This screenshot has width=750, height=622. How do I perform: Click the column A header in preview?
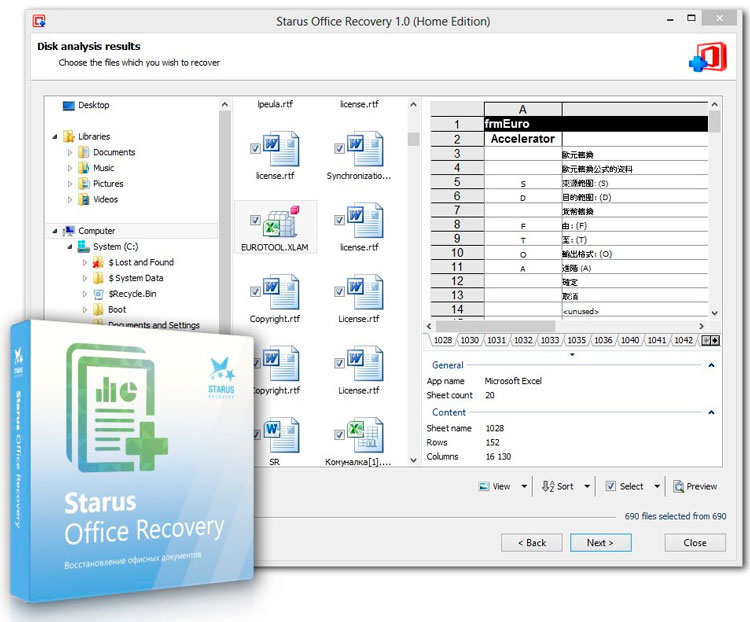(x=523, y=110)
